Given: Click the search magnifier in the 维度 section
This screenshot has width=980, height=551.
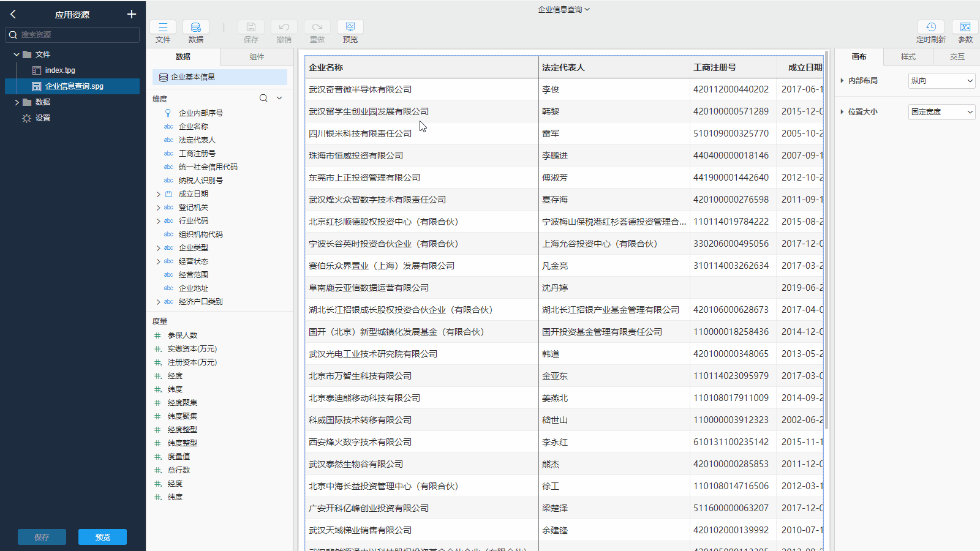Looking at the screenshot, I should point(263,98).
